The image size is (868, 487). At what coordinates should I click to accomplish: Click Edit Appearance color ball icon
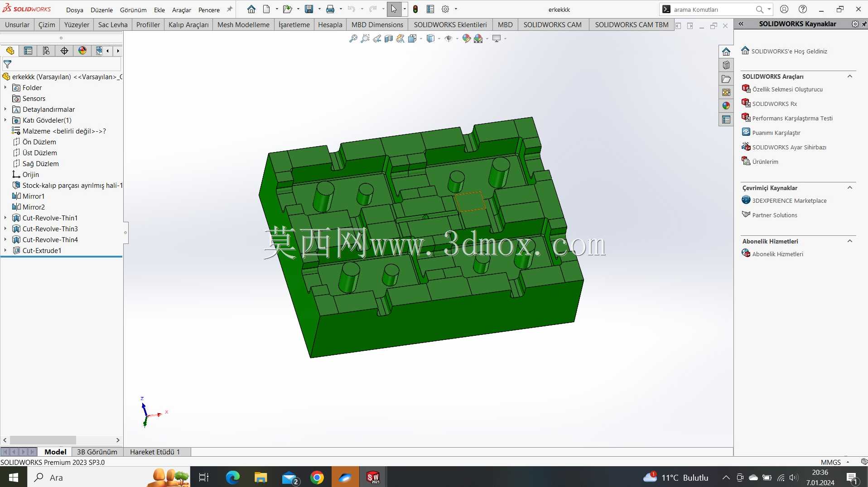click(x=466, y=39)
